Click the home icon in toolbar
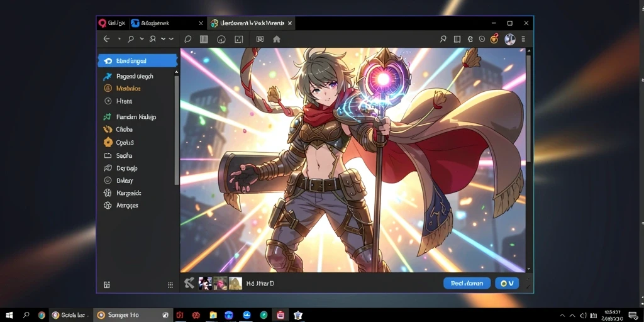The image size is (644, 322). (277, 39)
